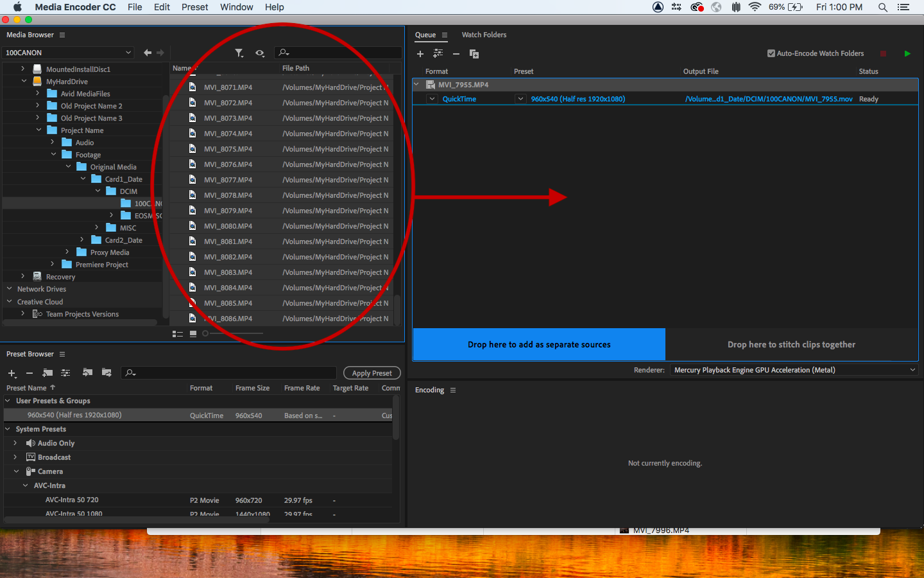Click the MVI_7955.mov output file path link
Viewport: 924px width, 578px height.
click(x=769, y=99)
